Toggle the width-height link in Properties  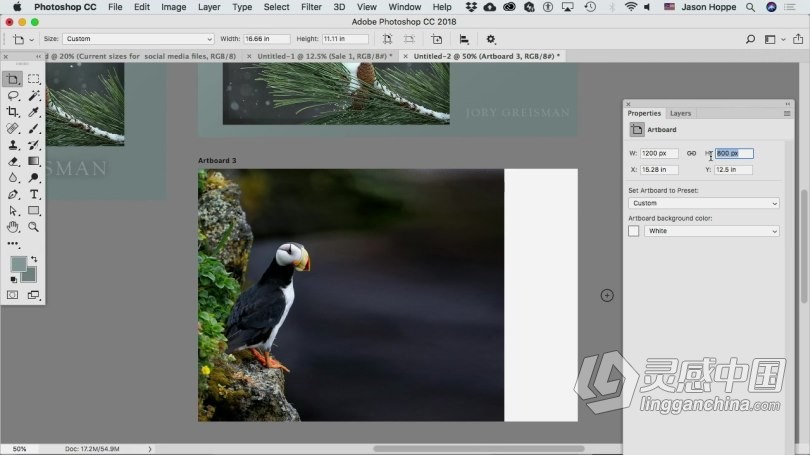pyautogui.click(x=691, y=153)
